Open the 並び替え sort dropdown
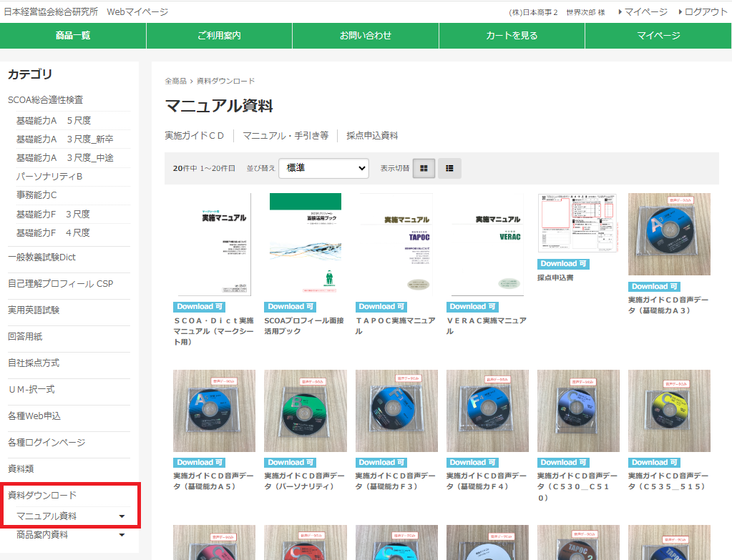 point(323,168)
